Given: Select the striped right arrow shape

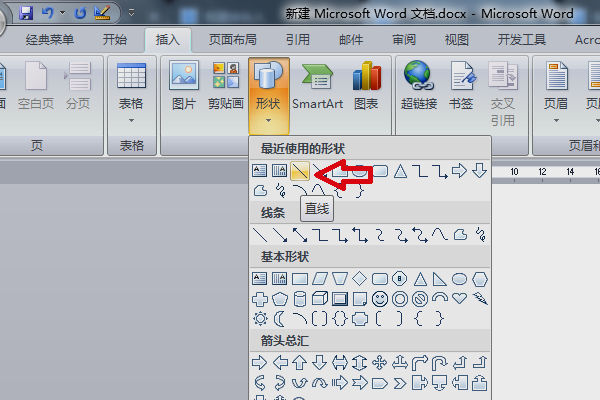Looking at the screenshot, I should pyautogui.click(x=339, y=383).
